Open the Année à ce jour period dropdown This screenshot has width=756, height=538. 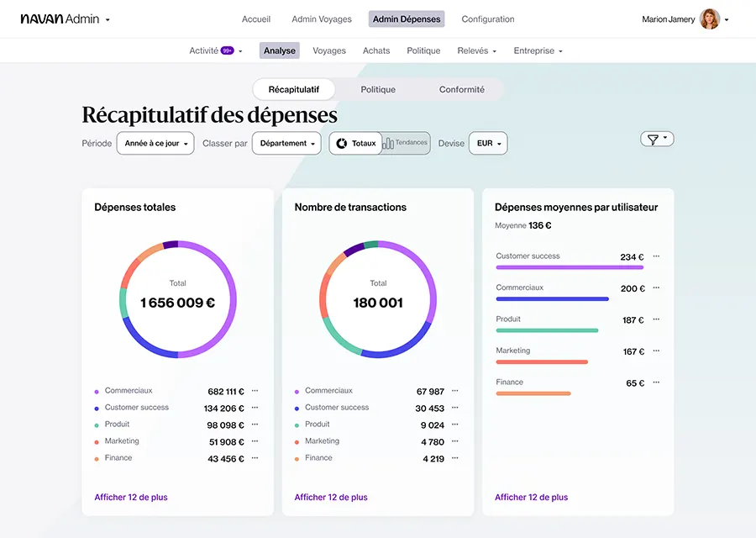click(155, 143)
